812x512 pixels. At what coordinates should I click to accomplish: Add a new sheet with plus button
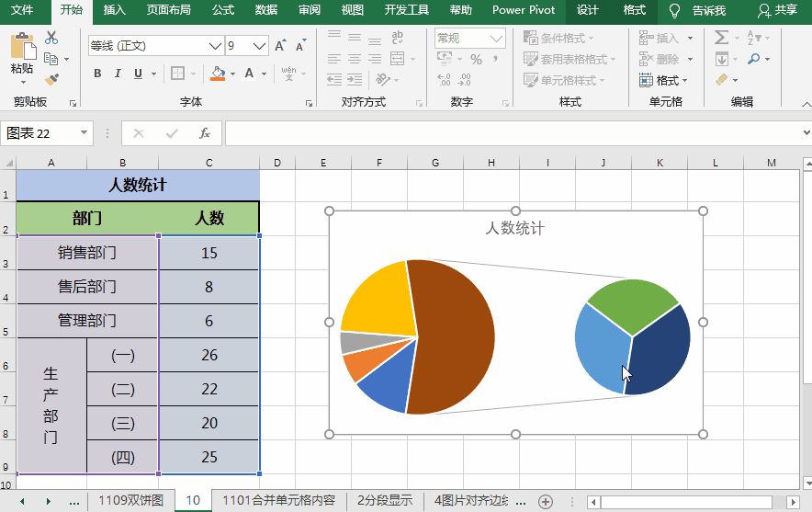tap(546, 501)
